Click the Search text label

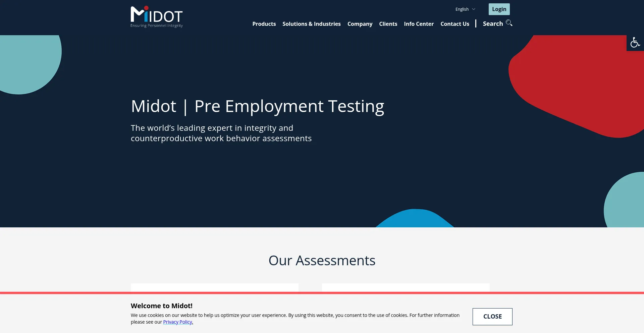pos(492,24)
